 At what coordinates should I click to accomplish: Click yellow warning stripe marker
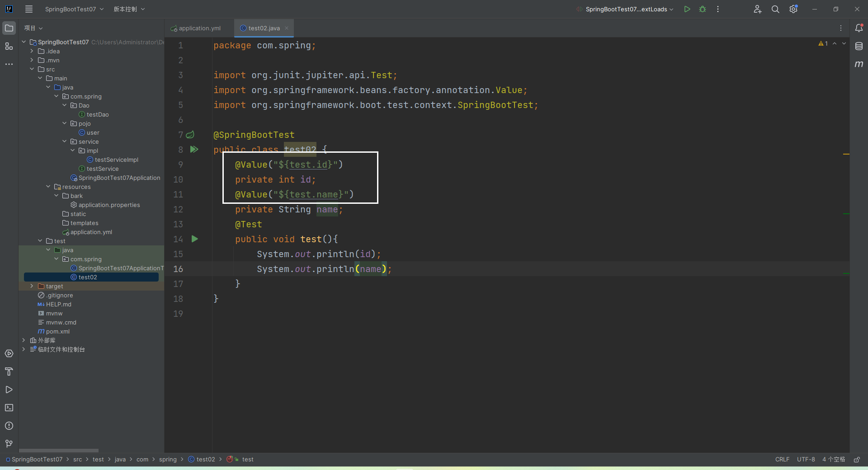point(846,154)
